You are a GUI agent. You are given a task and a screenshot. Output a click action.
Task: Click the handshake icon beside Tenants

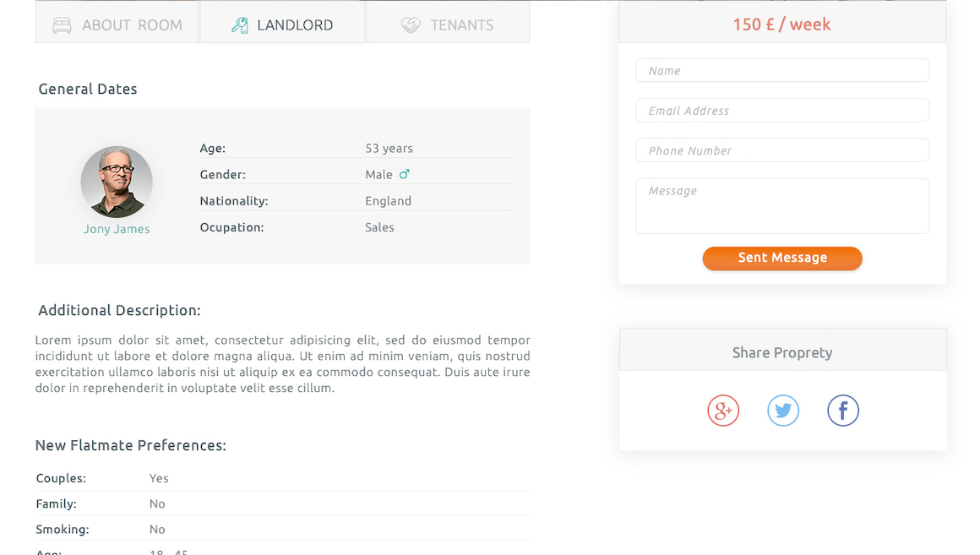411,25
